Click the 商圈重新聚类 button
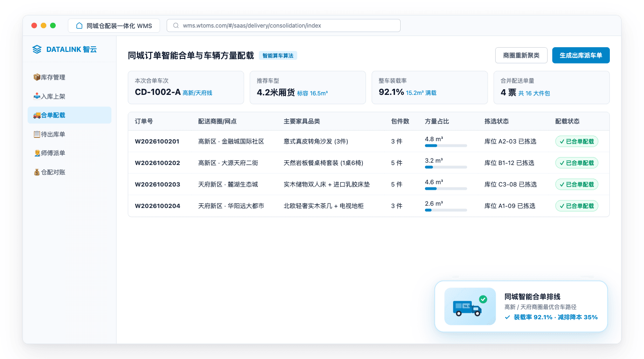644x359 pixels. tap(521, 55)
